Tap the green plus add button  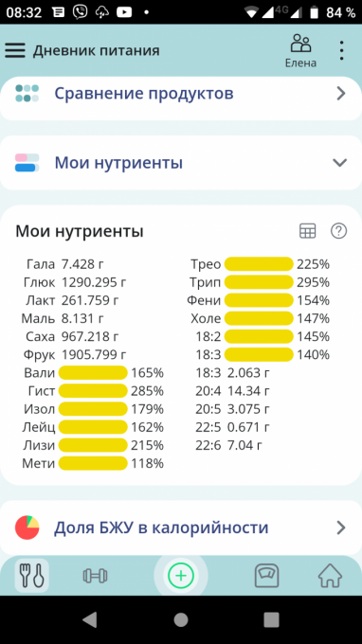tap(181, 576)
